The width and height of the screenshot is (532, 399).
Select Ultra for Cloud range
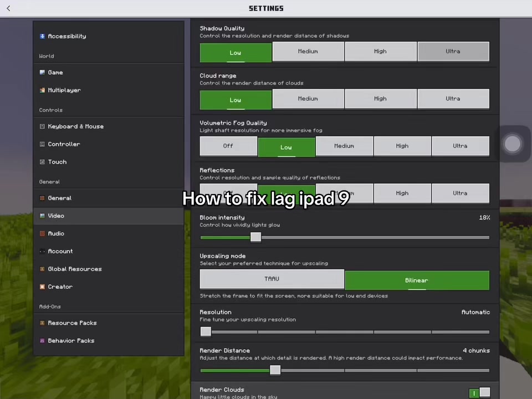point(453,99)
